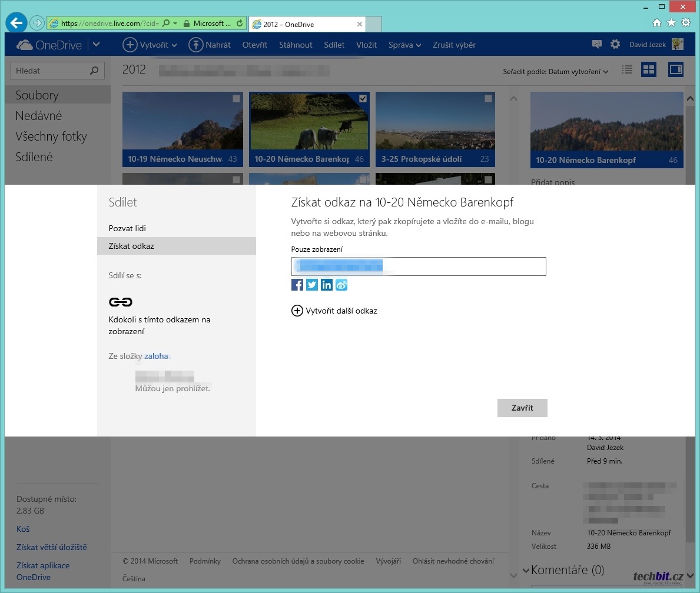The width and height of the screenshot is (700, 593).
Task: Toggle the details pane icon
Action: [x=675, y=70]
